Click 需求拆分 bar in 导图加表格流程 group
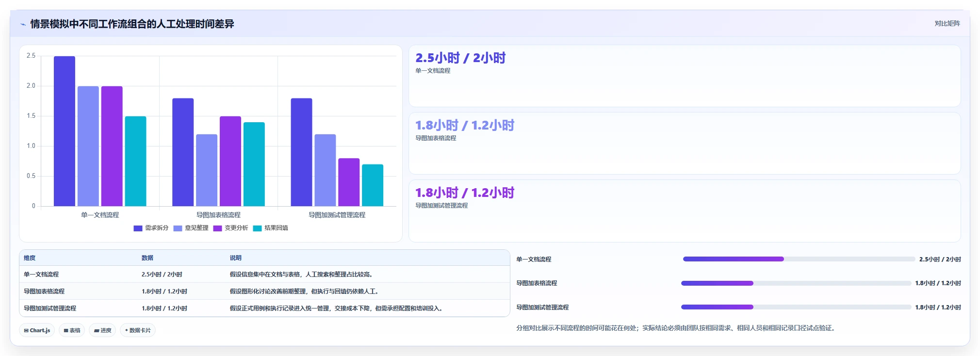Image resolution: width=980 pixels, height=356 pixels. pyautogui.click(x=183, y=152)
